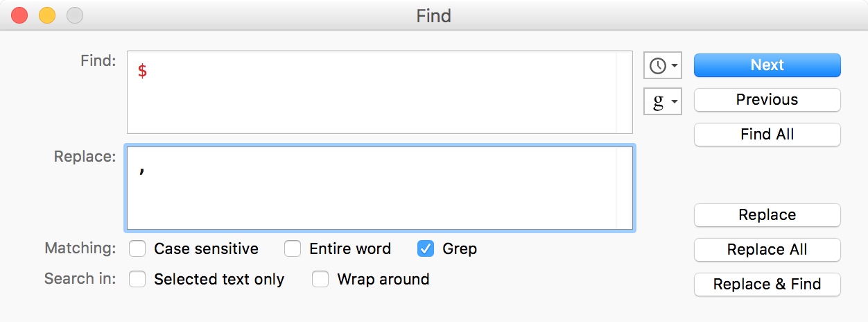Viewport: 868px width, 322px height.
Task: Enable the Case sensitive checkbox
Action: click(x=137, y=248)
